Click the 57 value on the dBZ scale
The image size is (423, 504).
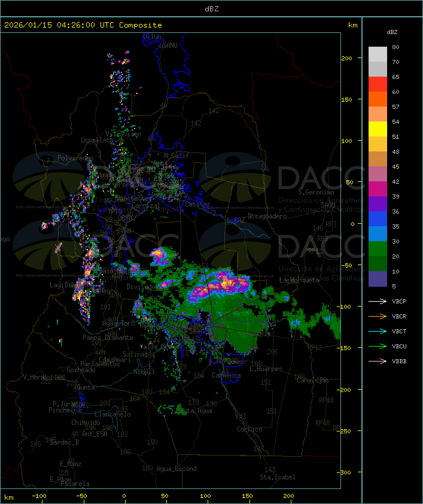pos(395,107)
